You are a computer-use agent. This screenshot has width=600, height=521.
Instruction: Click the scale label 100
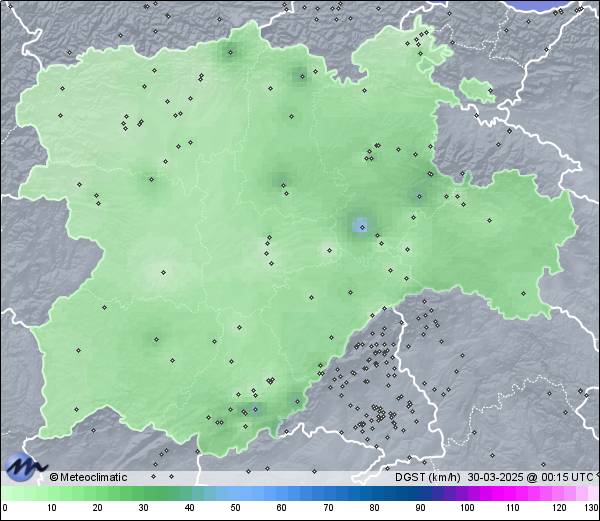pyautogui.click(x=467, y=508)
